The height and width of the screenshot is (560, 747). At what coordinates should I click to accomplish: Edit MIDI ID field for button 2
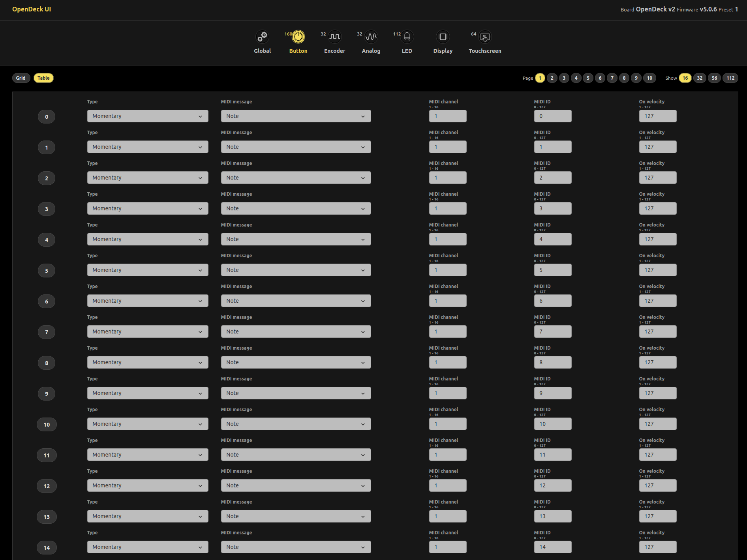[553, 178]
